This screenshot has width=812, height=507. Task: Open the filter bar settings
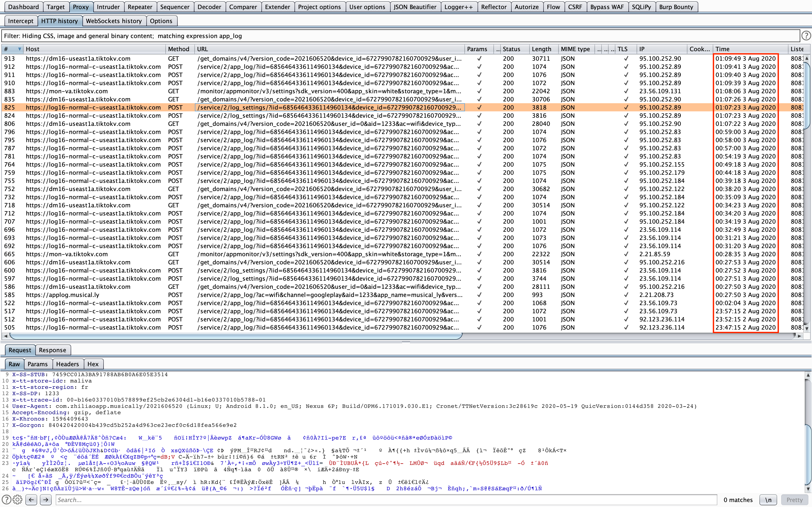coord(399,36)
